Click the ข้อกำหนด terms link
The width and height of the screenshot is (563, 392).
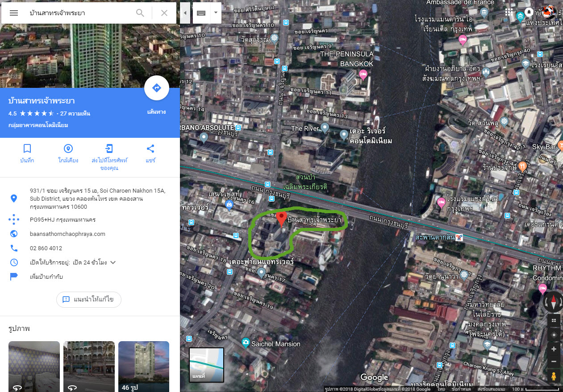(461, 389)
